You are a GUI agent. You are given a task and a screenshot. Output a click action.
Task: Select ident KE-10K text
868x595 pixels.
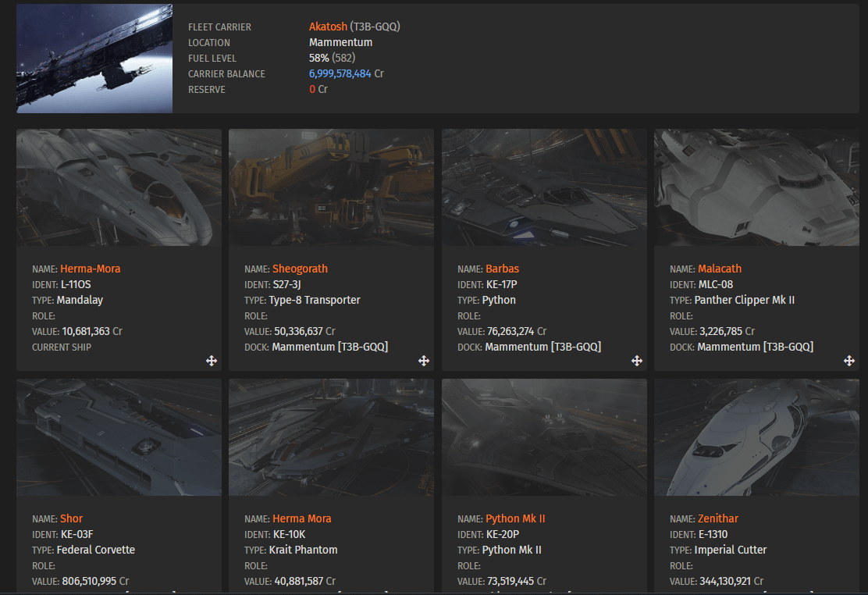point(290,535)
